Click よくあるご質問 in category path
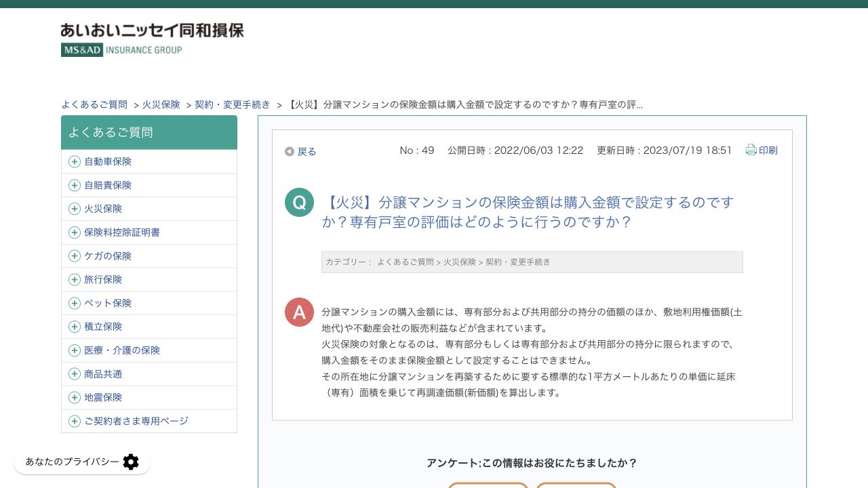The height and width of the screenshot is (488, 868). click(x=405, y=262)
